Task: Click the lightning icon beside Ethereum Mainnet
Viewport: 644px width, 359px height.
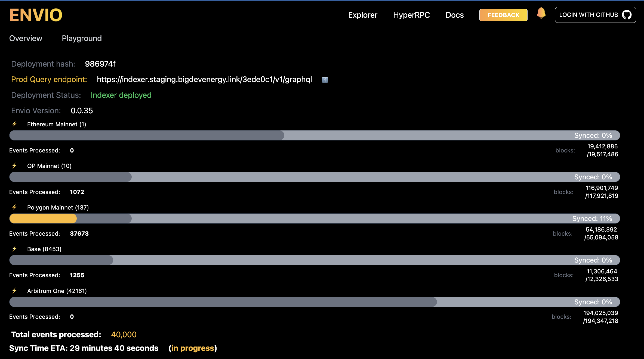Action: point(14,124)
